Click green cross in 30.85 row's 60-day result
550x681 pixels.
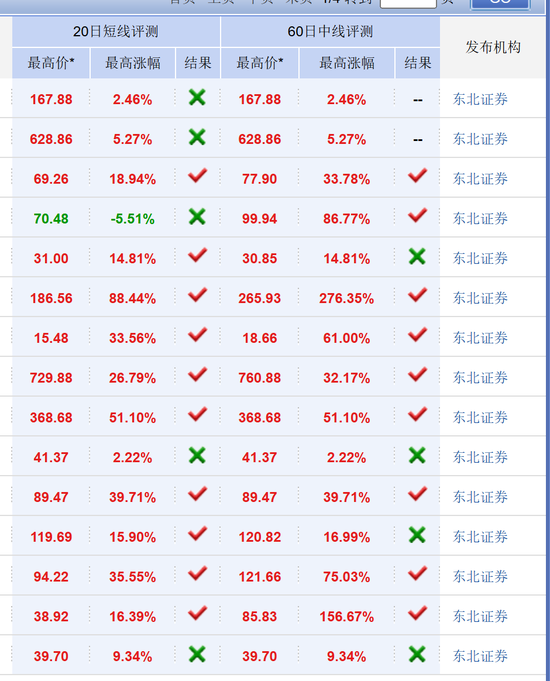(x=417, y=257)
